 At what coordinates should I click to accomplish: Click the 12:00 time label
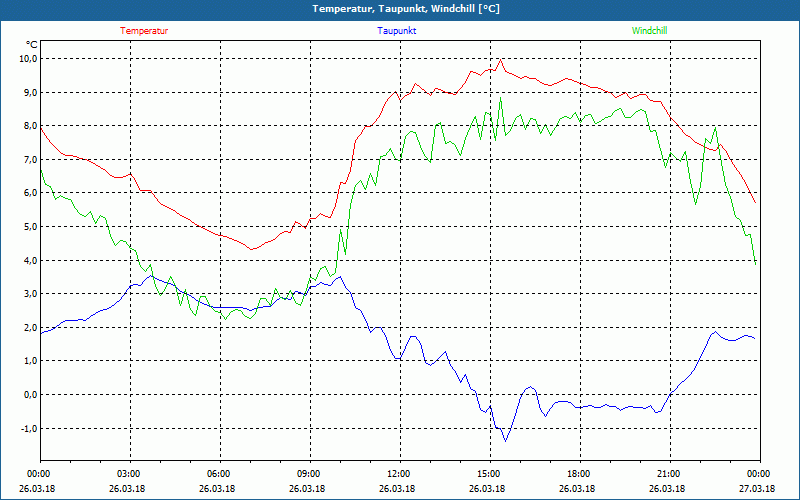point(399,473)
